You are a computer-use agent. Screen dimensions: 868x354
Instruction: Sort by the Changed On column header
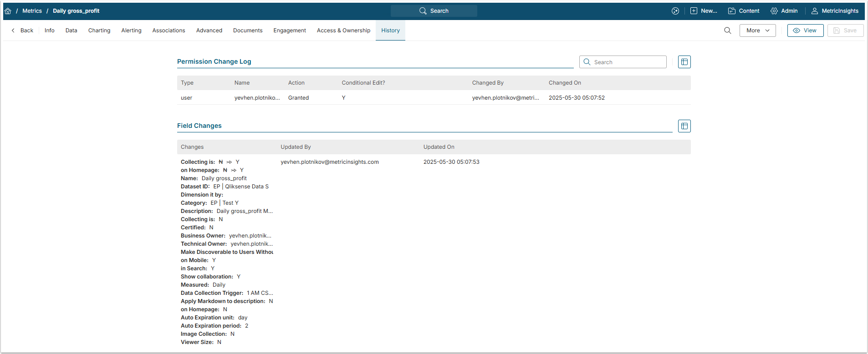[x=565, y=83]
